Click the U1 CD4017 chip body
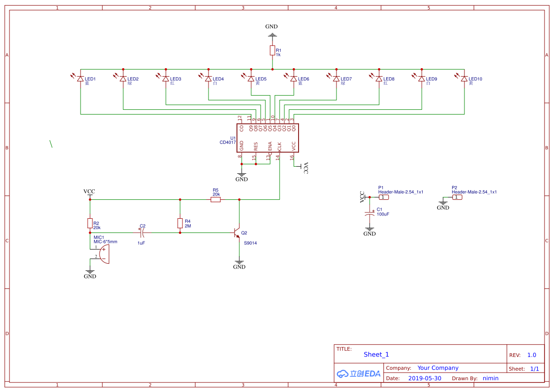Viewport: 554px width, 392px height. coord(268,138)
